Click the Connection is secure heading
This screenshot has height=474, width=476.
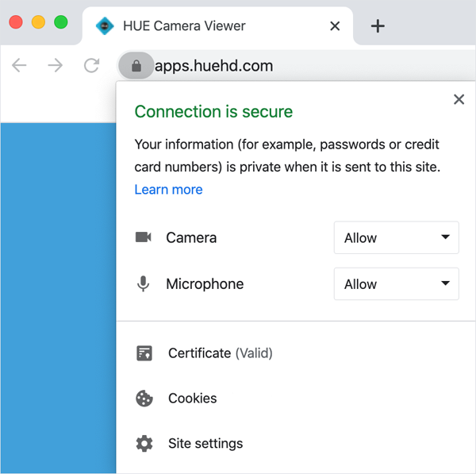213,111
